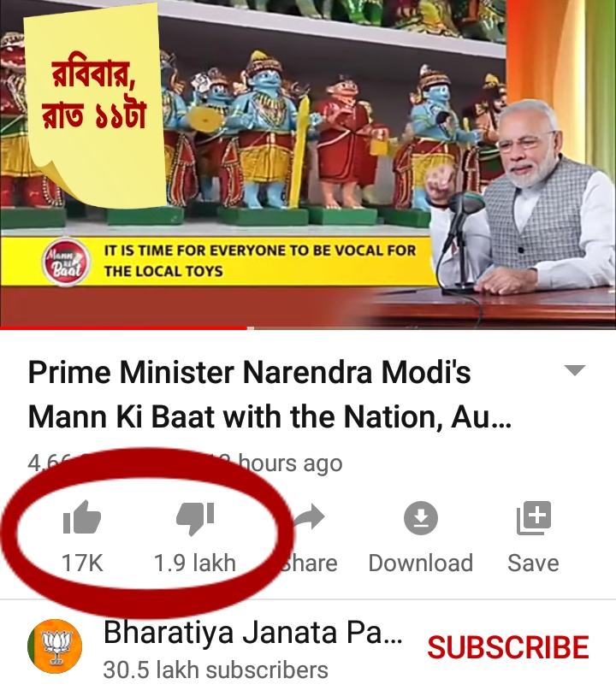Click the Download icon
616x690 pixels.
(421, 518)
